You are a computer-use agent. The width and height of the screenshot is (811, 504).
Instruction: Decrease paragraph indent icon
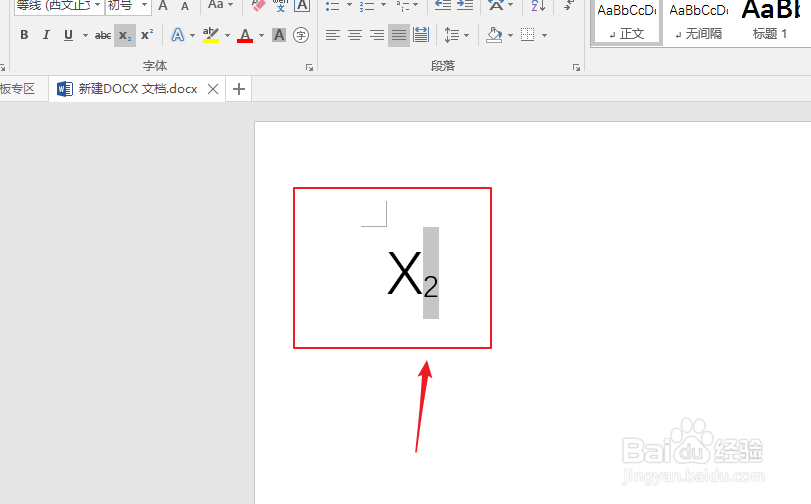coord(443,5)
